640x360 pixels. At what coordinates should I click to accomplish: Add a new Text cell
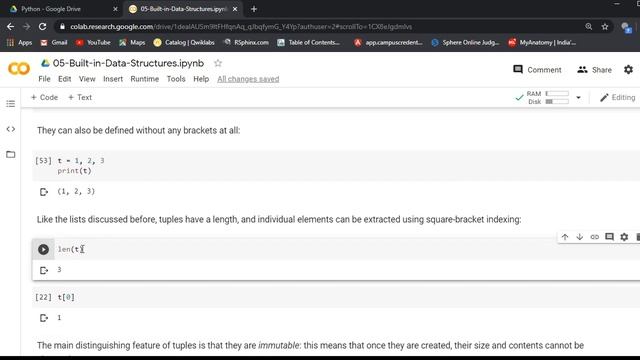pos(80,98)
